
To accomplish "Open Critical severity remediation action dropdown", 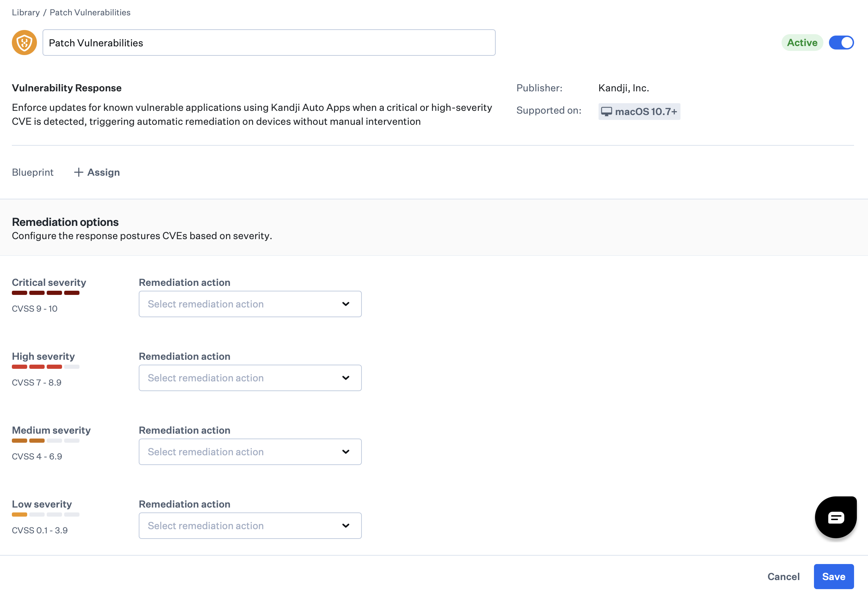I will tap(250, 304).
